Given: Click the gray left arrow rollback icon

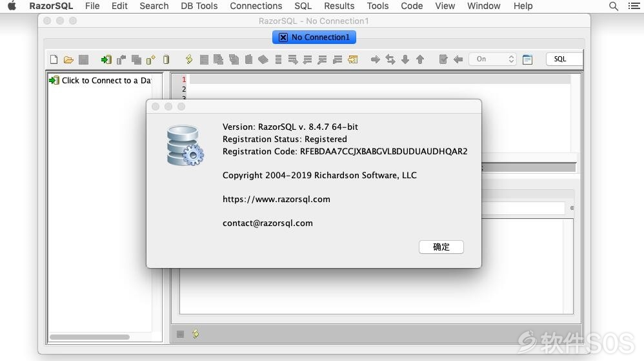Looking at the screenshot, I should tap(458, 59).
